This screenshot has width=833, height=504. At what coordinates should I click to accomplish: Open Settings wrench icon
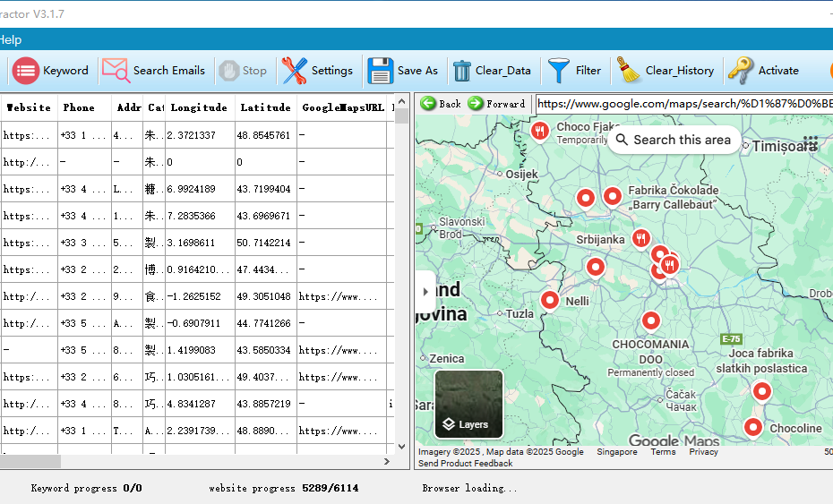(x=295, y=71)
